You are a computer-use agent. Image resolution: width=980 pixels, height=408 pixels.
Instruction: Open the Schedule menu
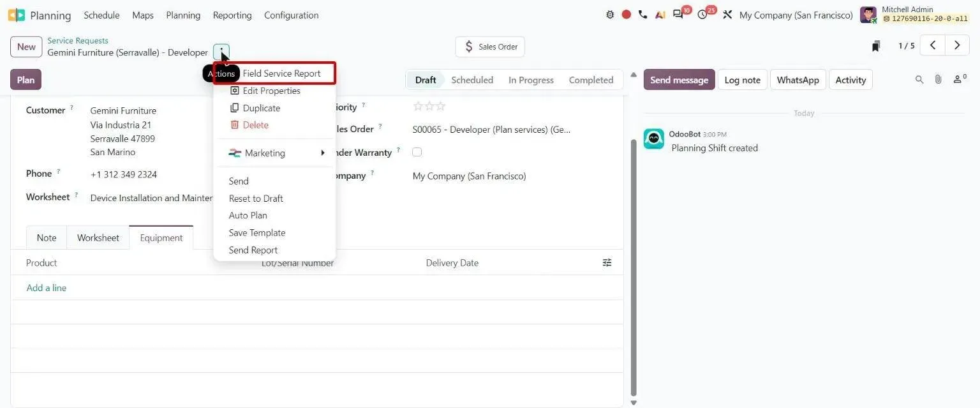(x=101, y=15)
